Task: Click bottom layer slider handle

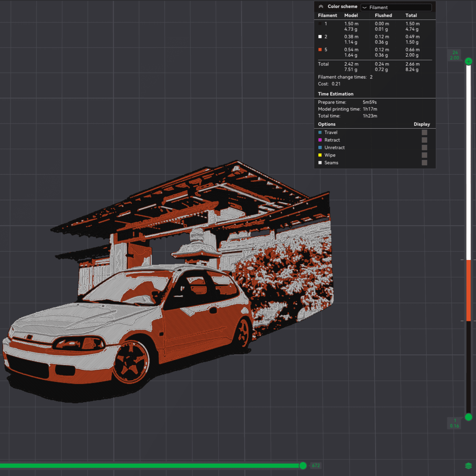Action: point(468,417)
